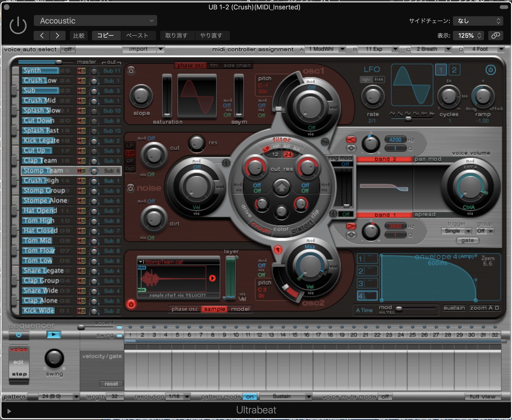512x420 pixels.
Task: Adjust the LFO waveform shape slider
Action: pyautogui.click(x=408, y=118)
